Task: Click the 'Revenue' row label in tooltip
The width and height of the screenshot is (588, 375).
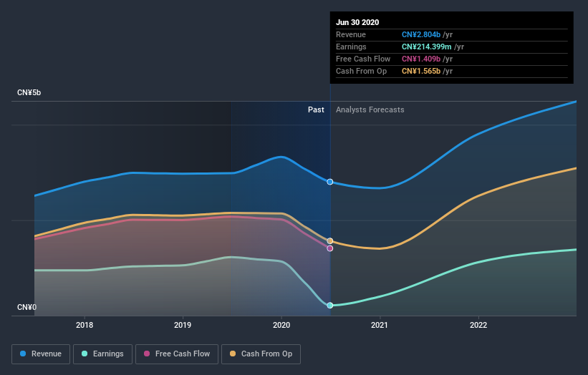Action: pos(351,34)
